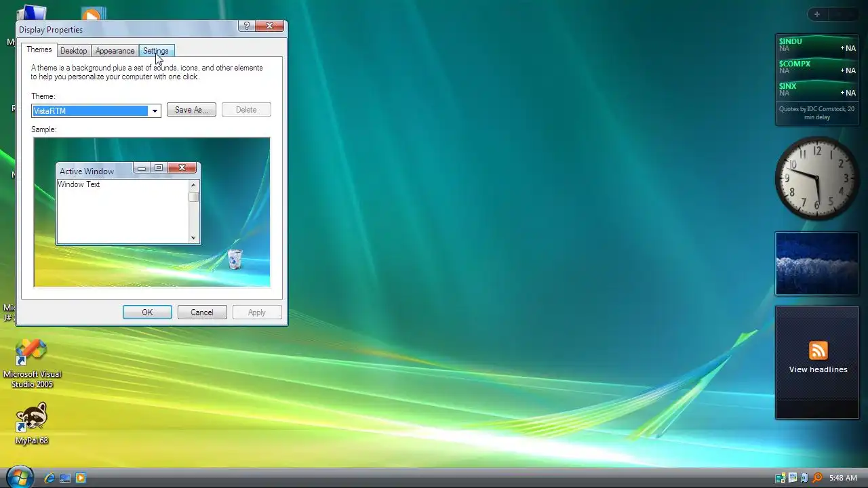Image resolution: width=868 pixels, height=488 pixels.
Task: Click the RSS feed icon
Action: tap(818, 350)
